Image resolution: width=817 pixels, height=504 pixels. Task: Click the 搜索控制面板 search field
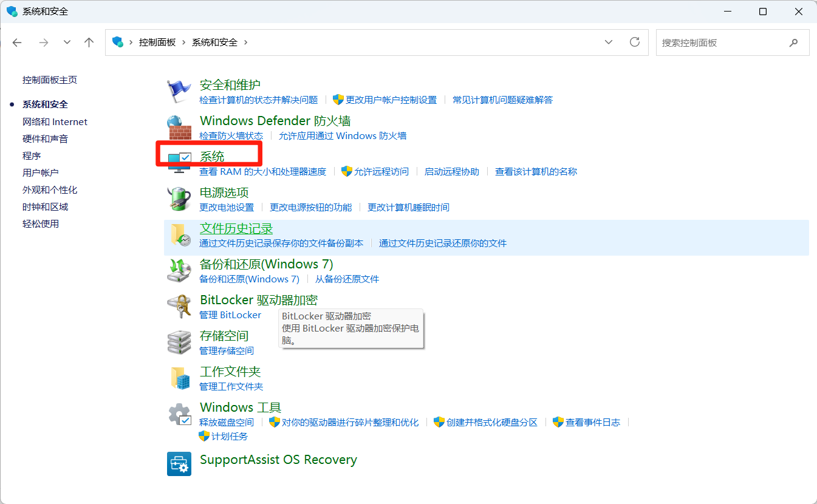[x=733, y=43]
